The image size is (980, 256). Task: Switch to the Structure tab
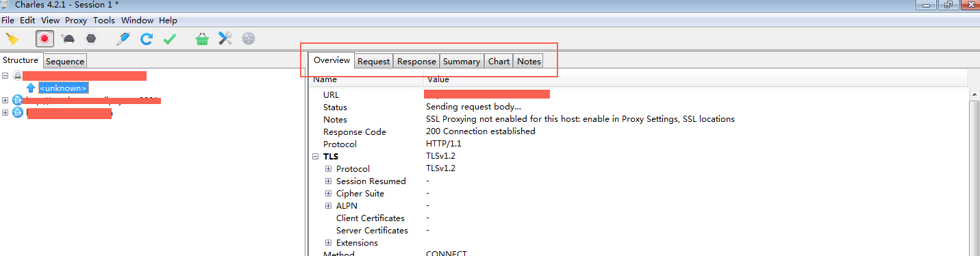click(21, 60)
